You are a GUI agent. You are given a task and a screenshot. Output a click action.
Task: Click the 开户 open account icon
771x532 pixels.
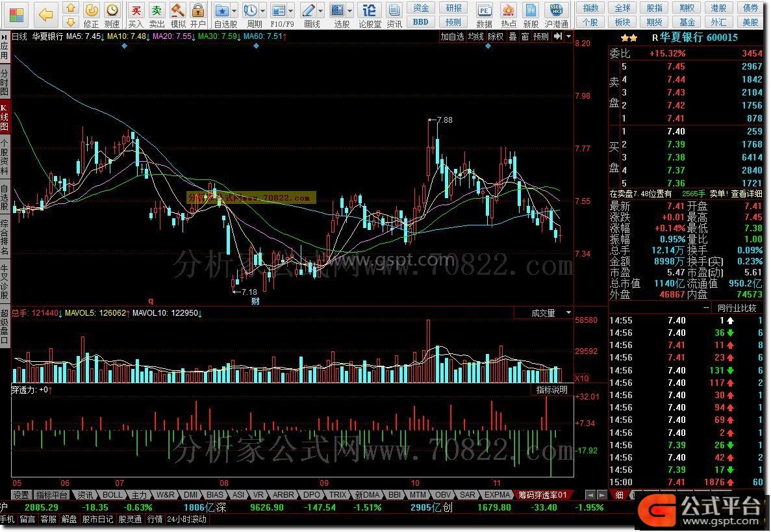click(x=197, y=15)
